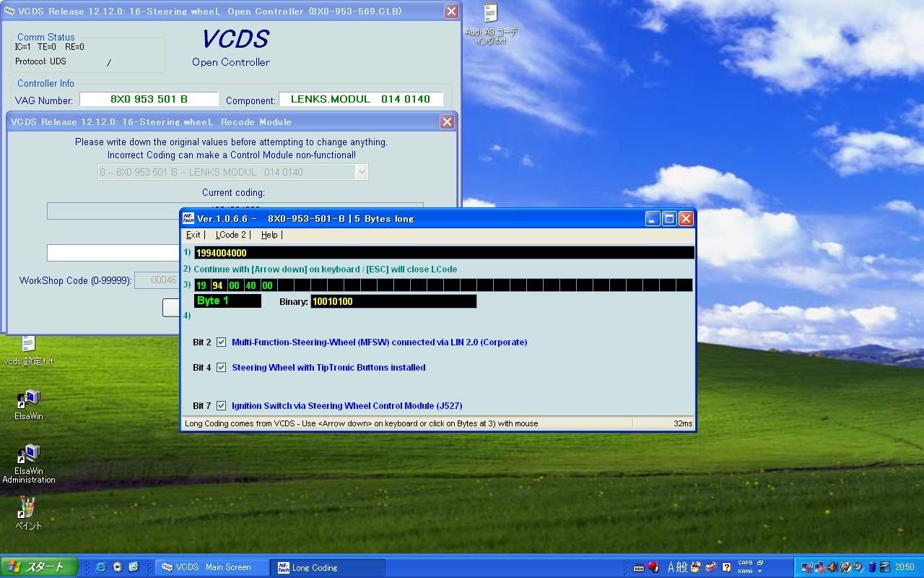Select byte 1 cell showing 94

218,285
